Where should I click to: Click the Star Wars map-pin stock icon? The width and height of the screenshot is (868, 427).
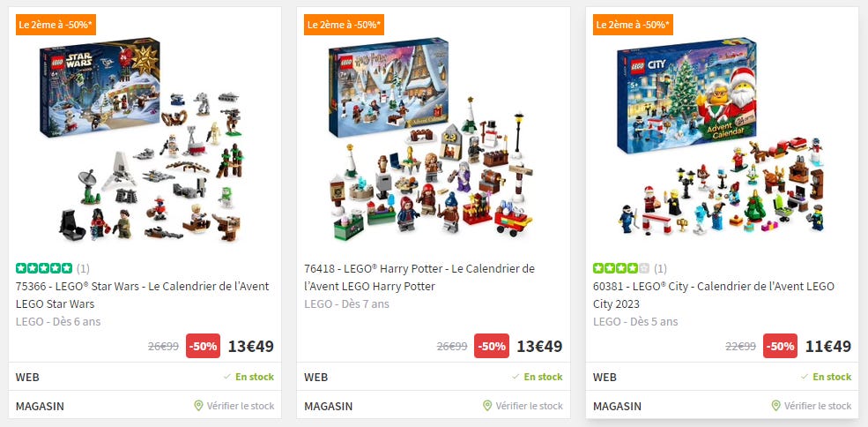click(x=199, y=406)
